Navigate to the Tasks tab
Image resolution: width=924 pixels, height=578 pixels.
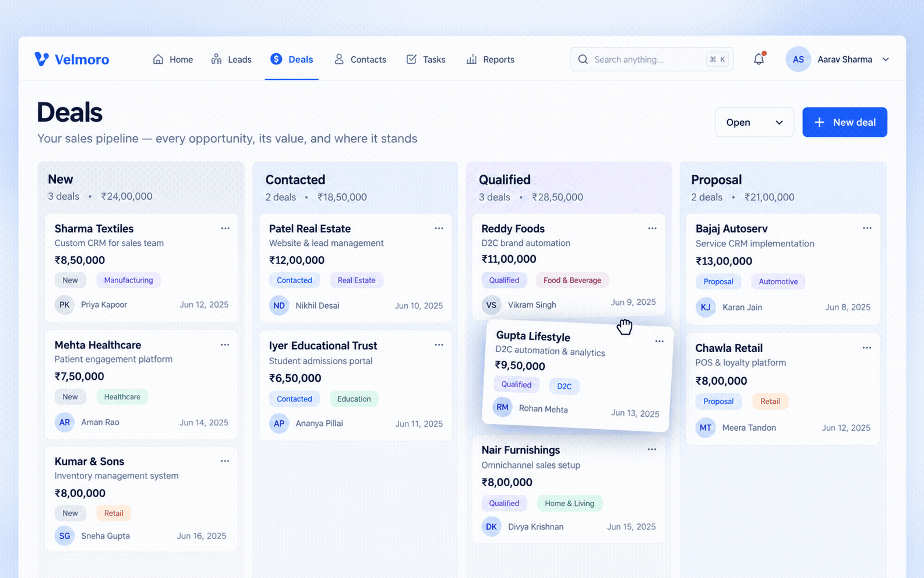point(426,59)
